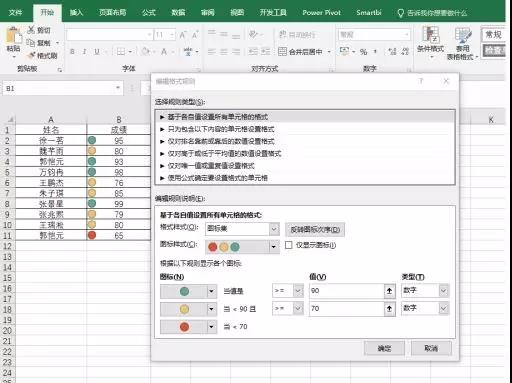Image resolution: width=512 pixels, height=383 pixels.
Task: Open the Icon Style traffic lights dropdown
Action: [274, 247]
